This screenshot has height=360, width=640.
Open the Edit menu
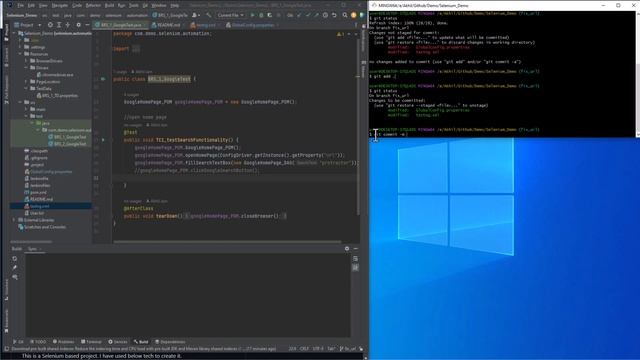31,6
